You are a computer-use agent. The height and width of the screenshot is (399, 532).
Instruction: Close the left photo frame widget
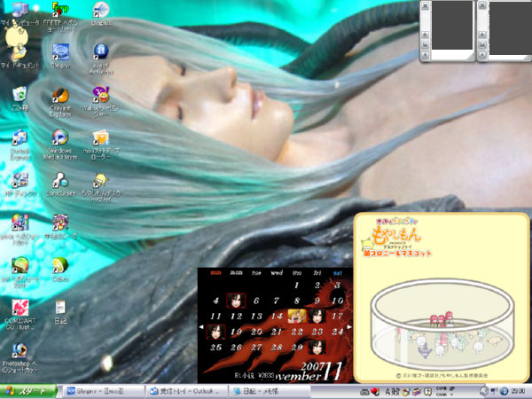425,6
